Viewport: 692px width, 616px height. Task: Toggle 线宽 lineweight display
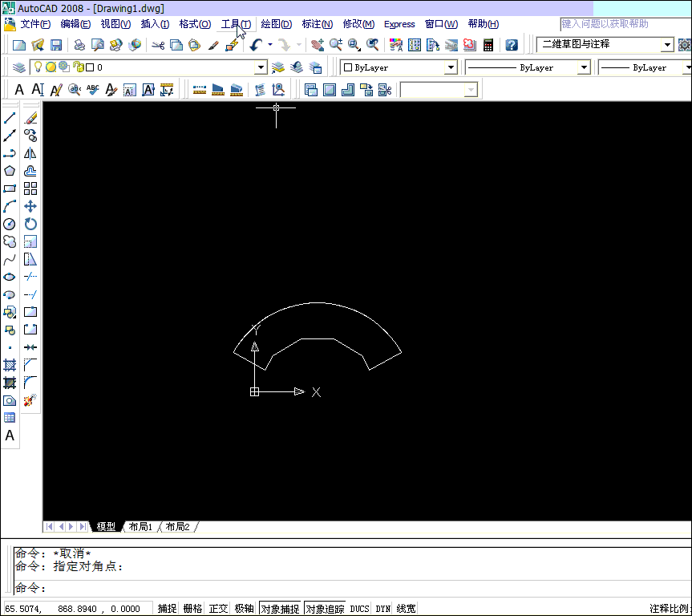point(406,609)
